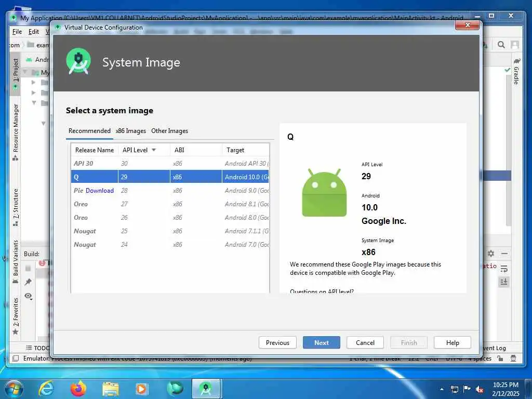Select the Nougat API 24 row

click(x=170, y=245)
